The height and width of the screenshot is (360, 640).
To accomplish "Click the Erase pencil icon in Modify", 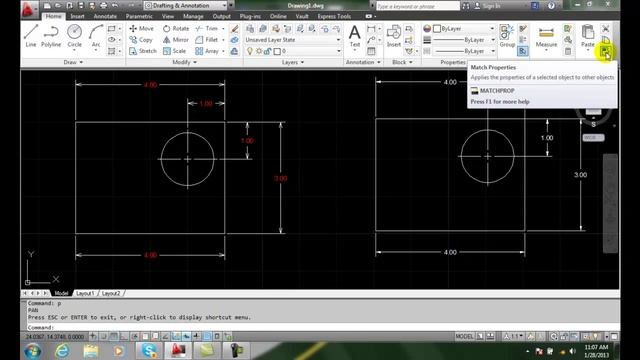I will point(234,29).
